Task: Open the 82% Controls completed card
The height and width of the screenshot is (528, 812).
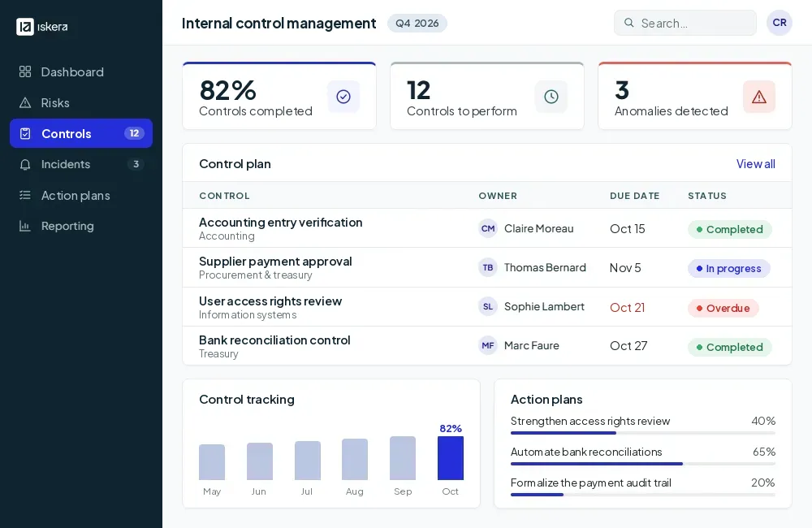Action: point(279,96)
